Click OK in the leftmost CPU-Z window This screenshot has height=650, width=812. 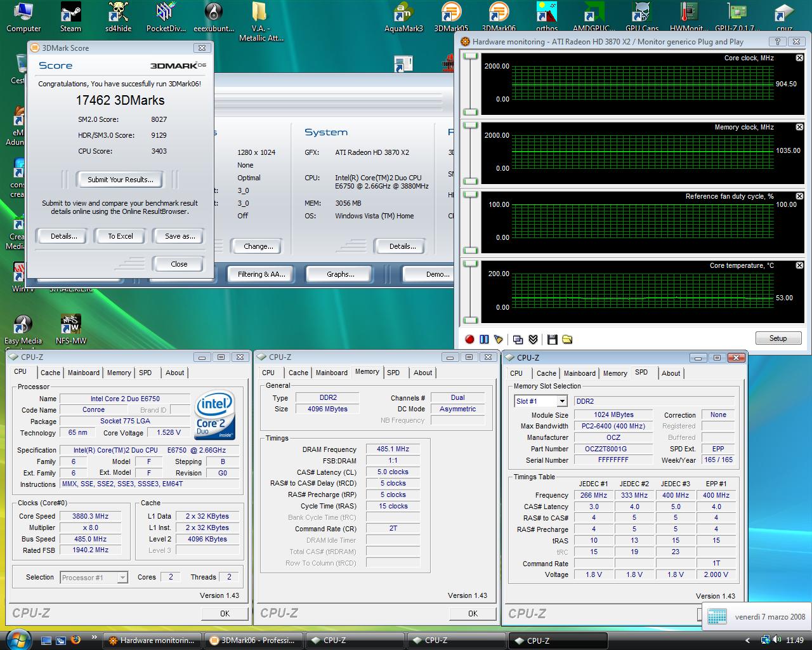point(225,613)
